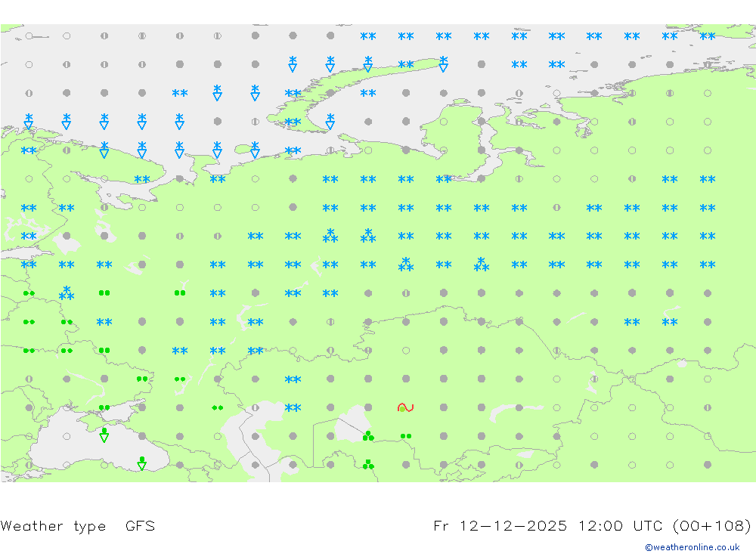
Task: Click the red freezing rain symbol
Action: 405,408
